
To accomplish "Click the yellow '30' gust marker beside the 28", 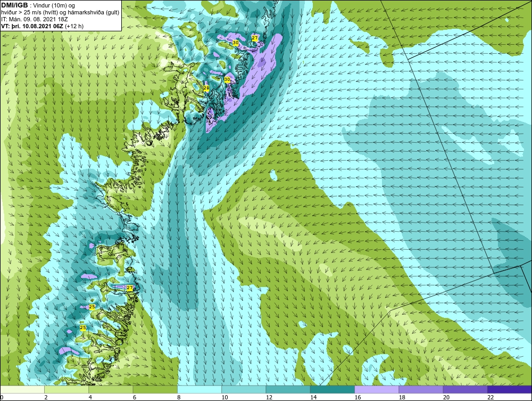I will tap(227, 79).
